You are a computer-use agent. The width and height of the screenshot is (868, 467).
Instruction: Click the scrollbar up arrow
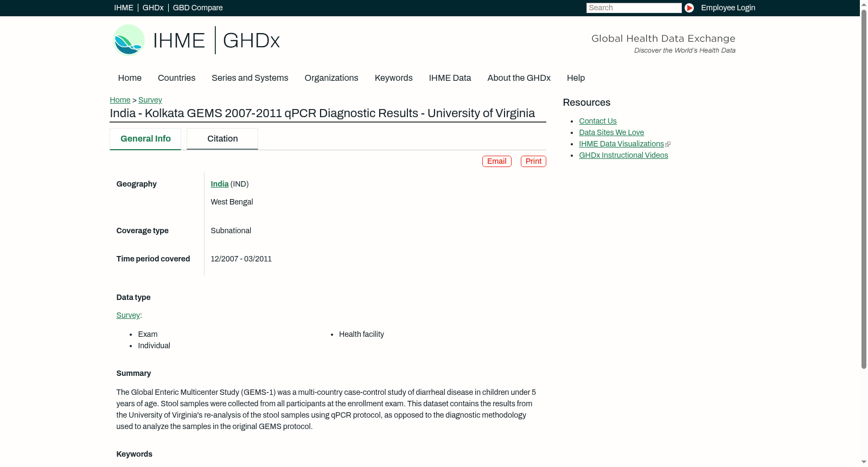tap(864, 4)
